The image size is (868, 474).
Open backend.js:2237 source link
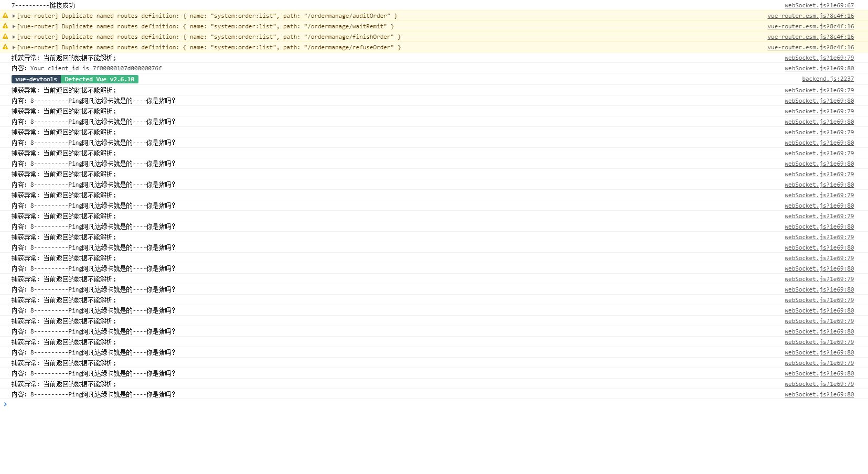click(828, 79)
